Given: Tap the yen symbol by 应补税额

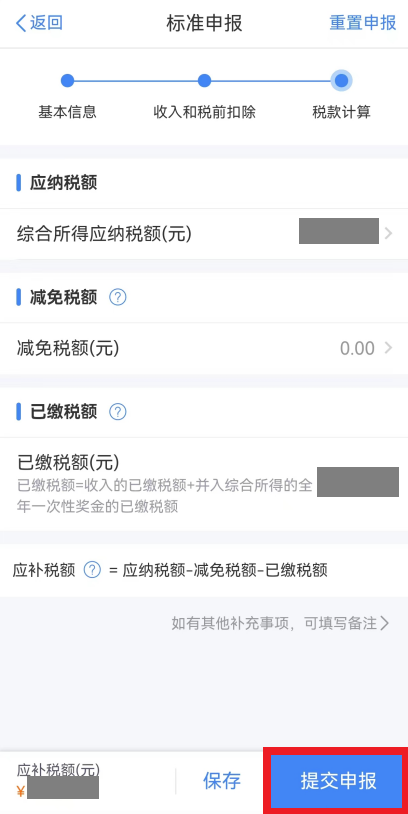Looking at the screenshot, I should pos(21,792).
